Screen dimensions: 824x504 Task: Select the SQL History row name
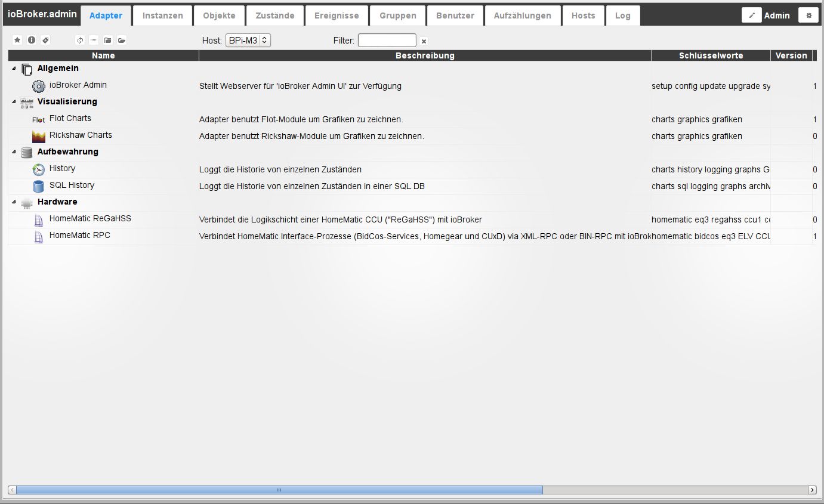[x=72, y=185]
